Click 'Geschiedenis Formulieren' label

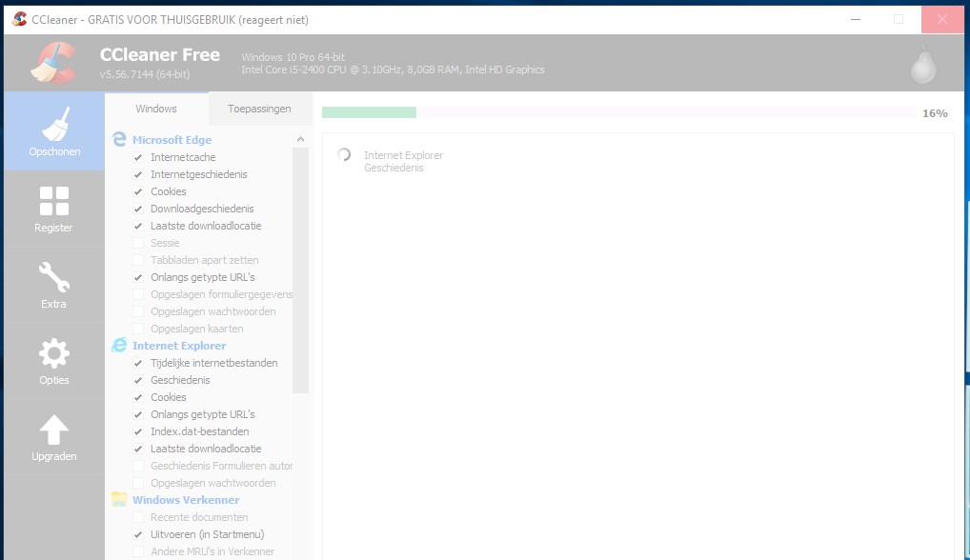(221, 466)
